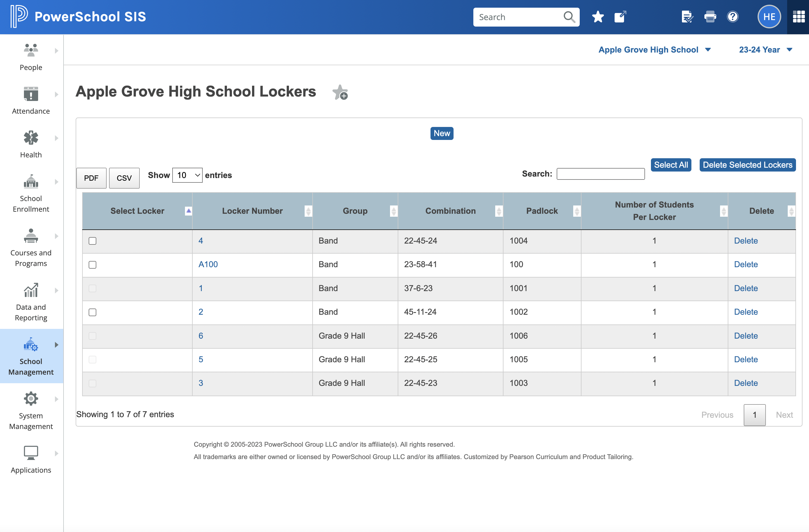The image size is (809, 532).
Task: Check the select box for locker 2
Action: [x=92, y=312]
